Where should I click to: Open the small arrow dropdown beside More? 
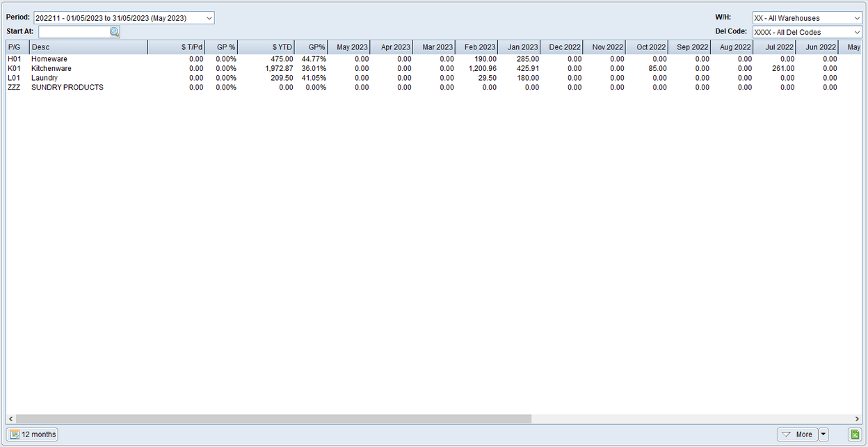pyautogui.click(x=822, y=434)
